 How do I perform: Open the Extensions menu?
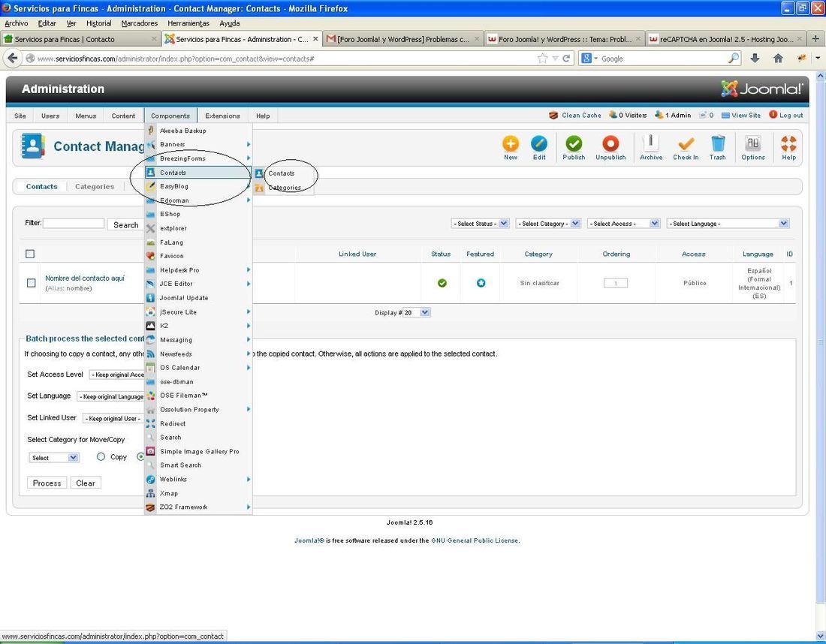pos(222,116)
